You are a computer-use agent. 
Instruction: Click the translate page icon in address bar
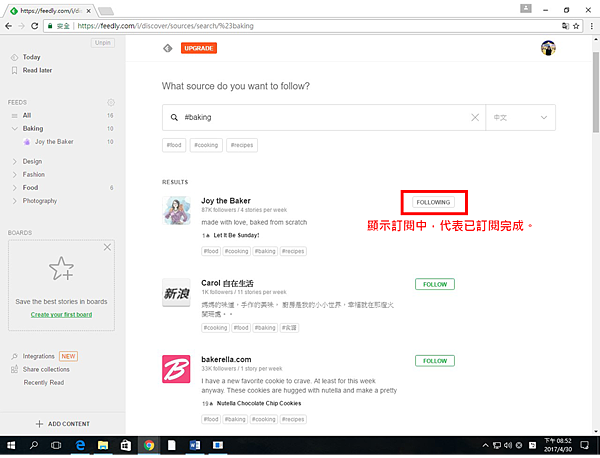point(565,26)
